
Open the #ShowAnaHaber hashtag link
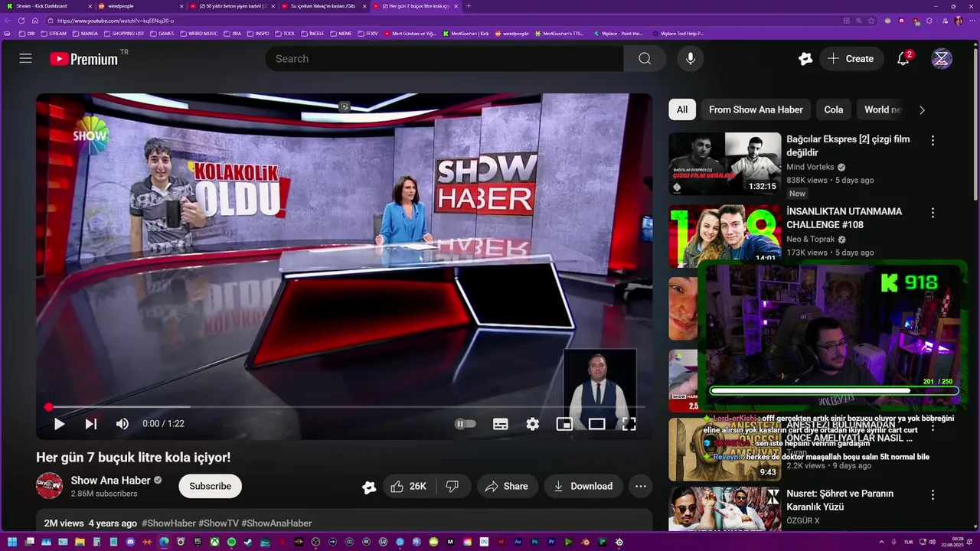coord(276,523)
